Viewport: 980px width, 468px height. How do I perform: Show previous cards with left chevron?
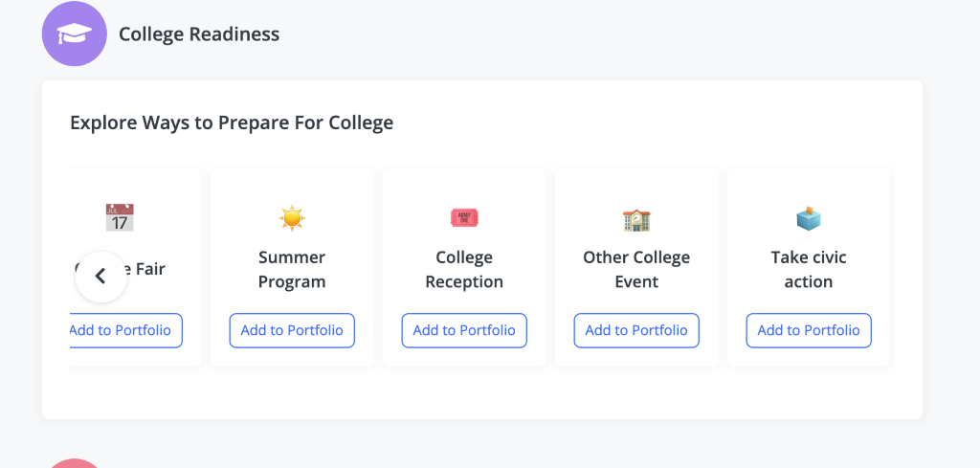[101, 277]
